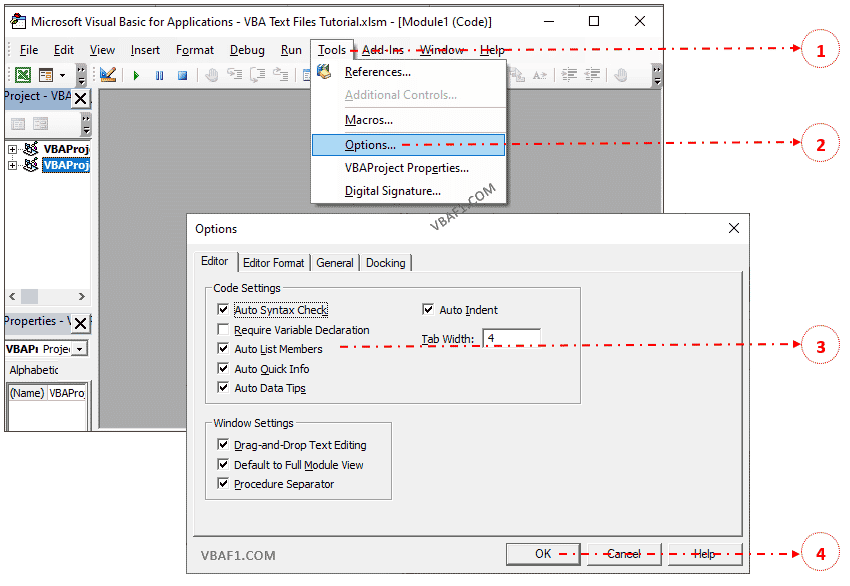Click the Step Out icon

[281, 75]
